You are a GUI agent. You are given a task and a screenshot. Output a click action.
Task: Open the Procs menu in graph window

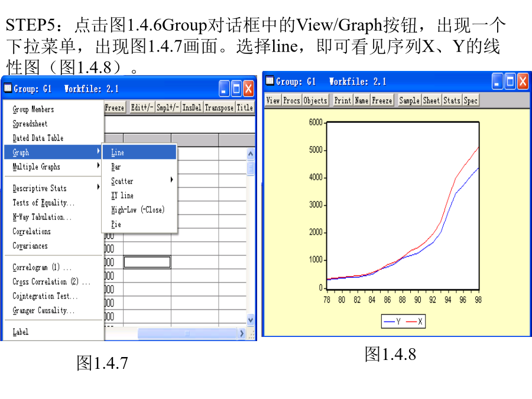292,100
